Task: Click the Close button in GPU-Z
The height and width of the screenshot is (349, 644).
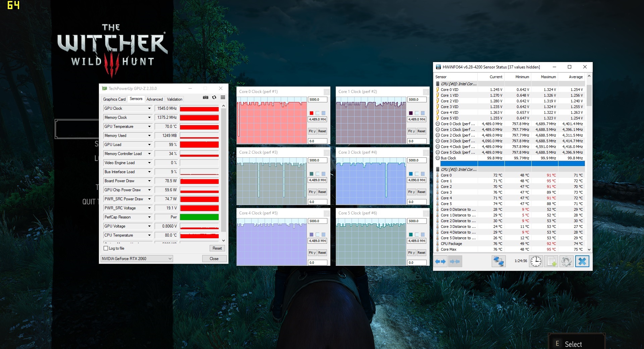Action: click(214, 259)
